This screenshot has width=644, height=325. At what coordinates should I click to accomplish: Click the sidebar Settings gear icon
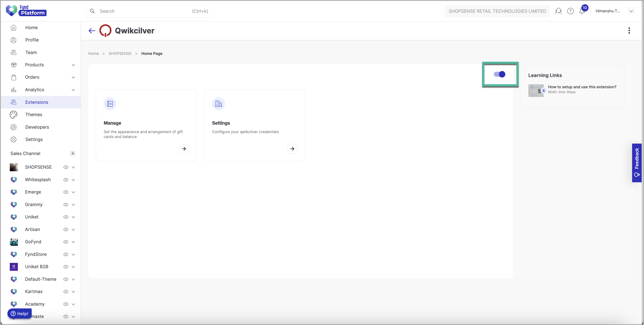click(x=14, y=140)
